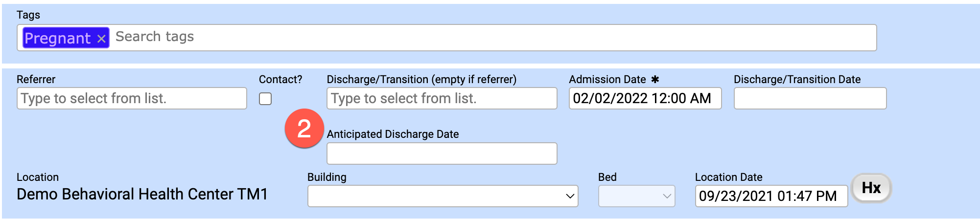Open location history with Hx button
The width and height of the screenshot is (980, 219).
coord(871,188)
